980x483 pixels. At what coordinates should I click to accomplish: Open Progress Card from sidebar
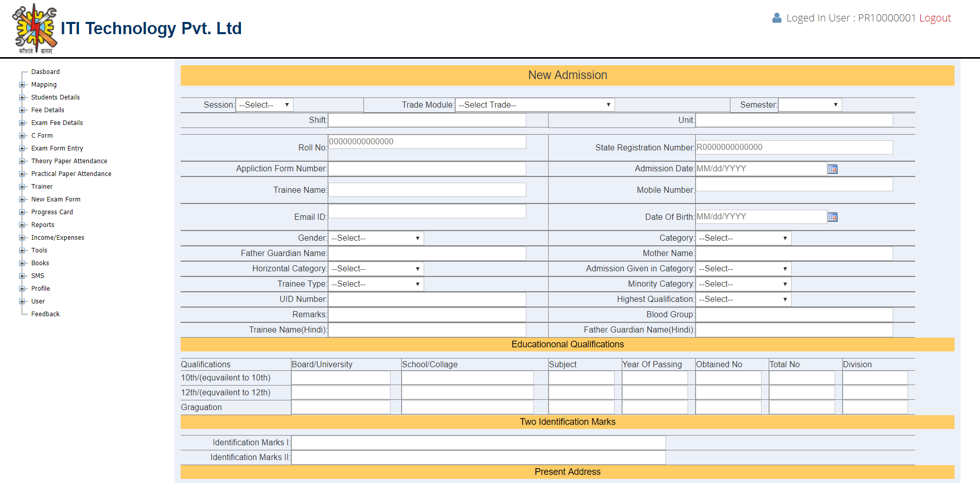coord(52,212)
